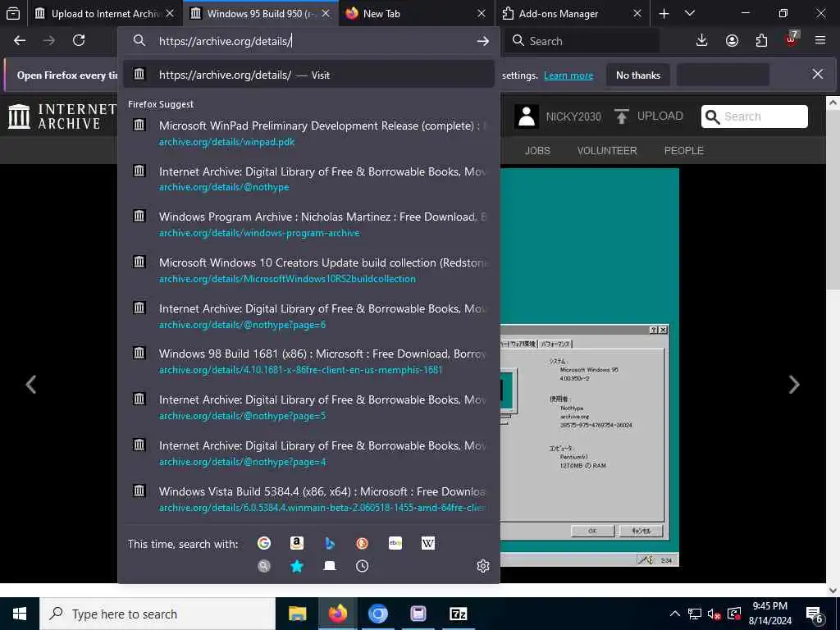Search this time with DuckDuckGo
This screenshot has height=630, width=840.
(x=362, y=543)
